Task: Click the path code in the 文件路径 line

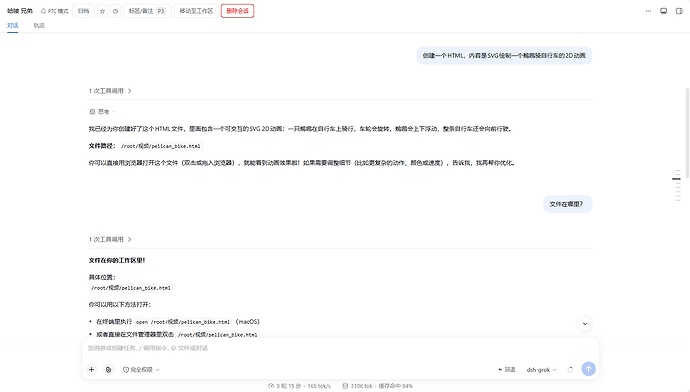Action: tap(161, 146)
